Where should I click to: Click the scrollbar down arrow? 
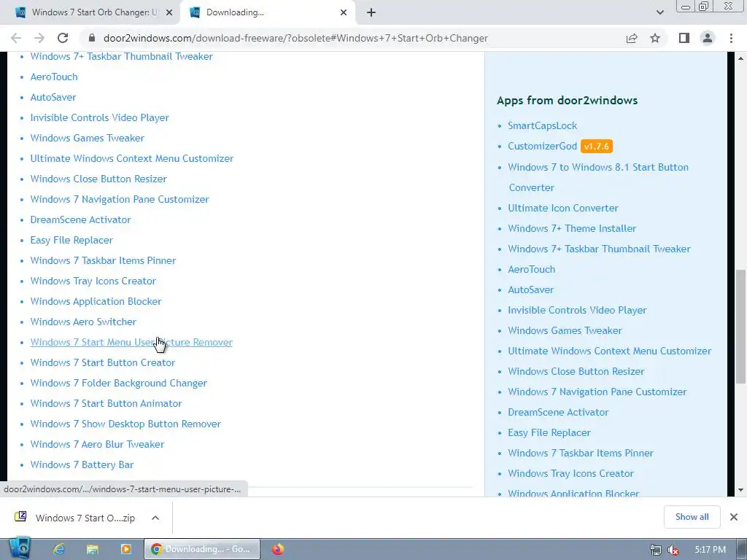(x=740, y=490)
